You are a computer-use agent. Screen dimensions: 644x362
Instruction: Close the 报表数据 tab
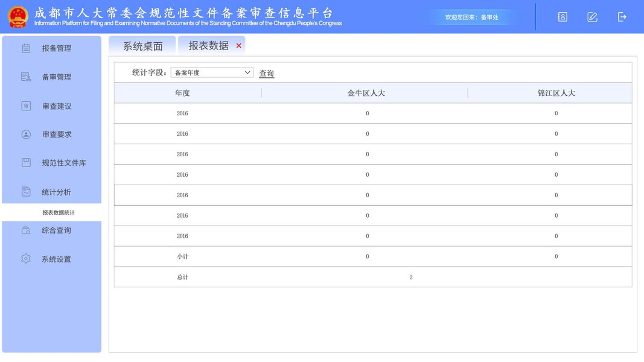click(238, 46)
